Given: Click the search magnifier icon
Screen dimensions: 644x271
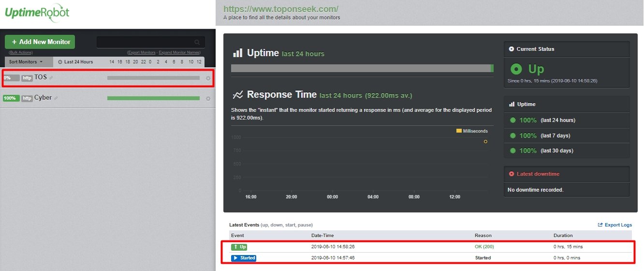Looking at the screenshot, I should [197, 43].
